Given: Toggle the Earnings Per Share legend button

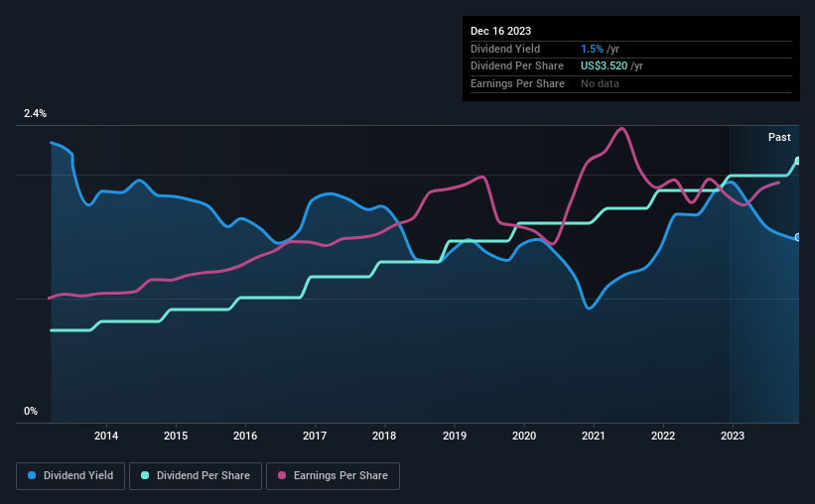Looking at the screenshot, I should [x=333, y=476].
